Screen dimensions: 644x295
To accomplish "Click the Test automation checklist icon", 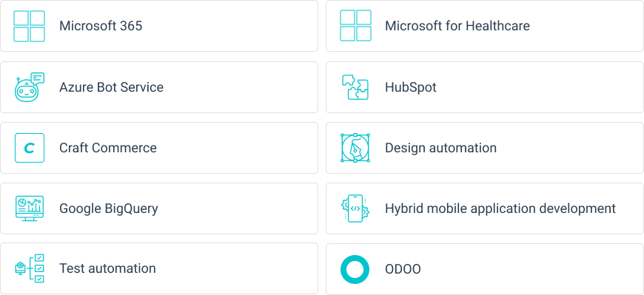I will click(x=29, y=268).
